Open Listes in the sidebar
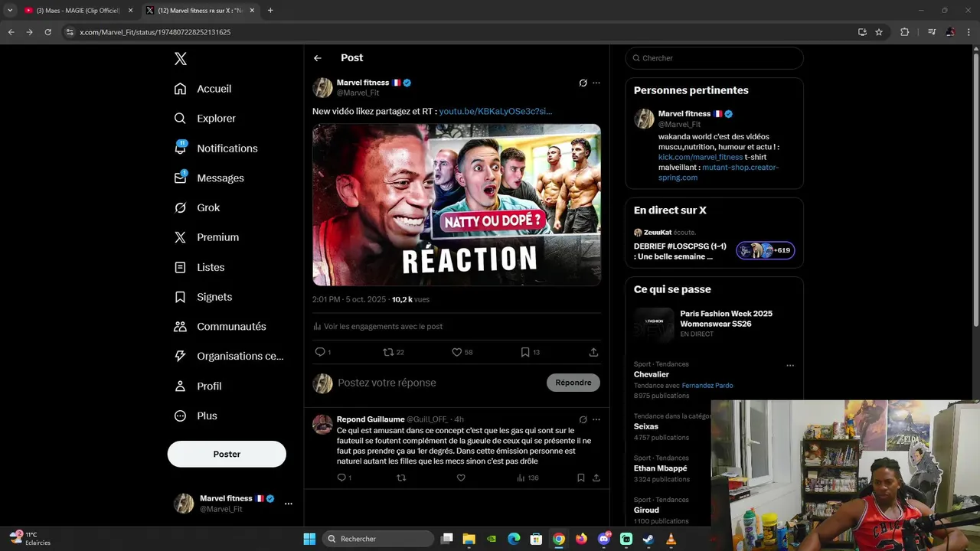The width and height of the screenshot is (980, 551). tap(199, 267)
